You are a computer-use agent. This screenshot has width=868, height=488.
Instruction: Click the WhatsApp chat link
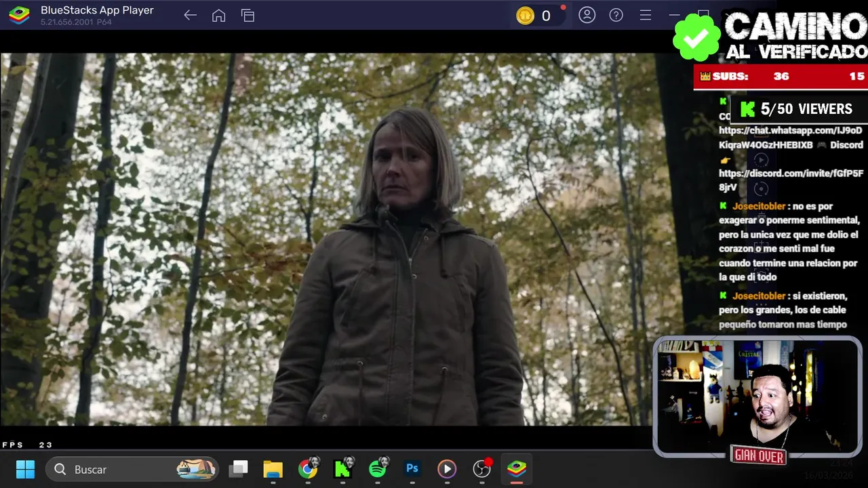(790, 138)
